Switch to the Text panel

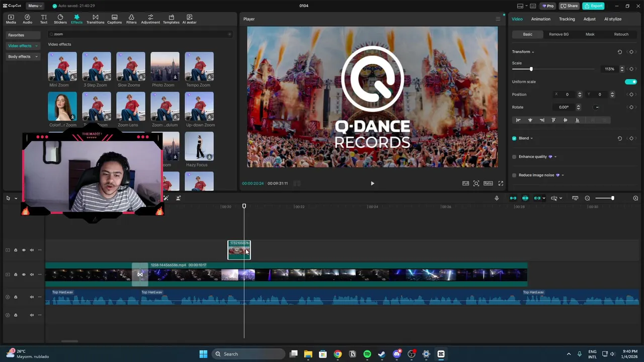[44, 19]
